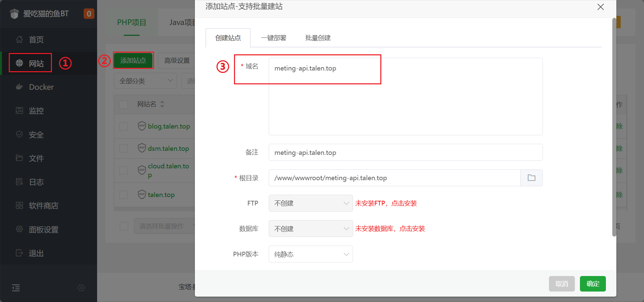Click the install FTP red link
644x302 pixels.
point(386,203)
